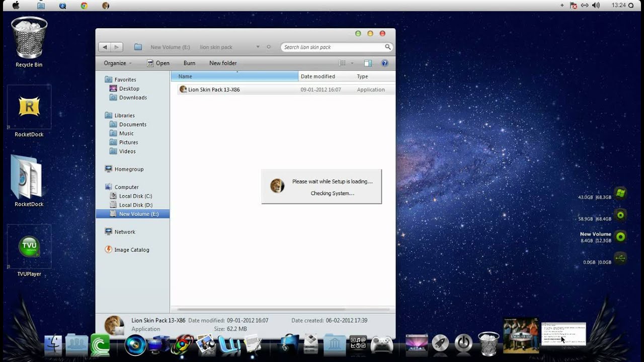Sort by the Type column header
This screenshot has height=362, width=644.
point(375,76)
